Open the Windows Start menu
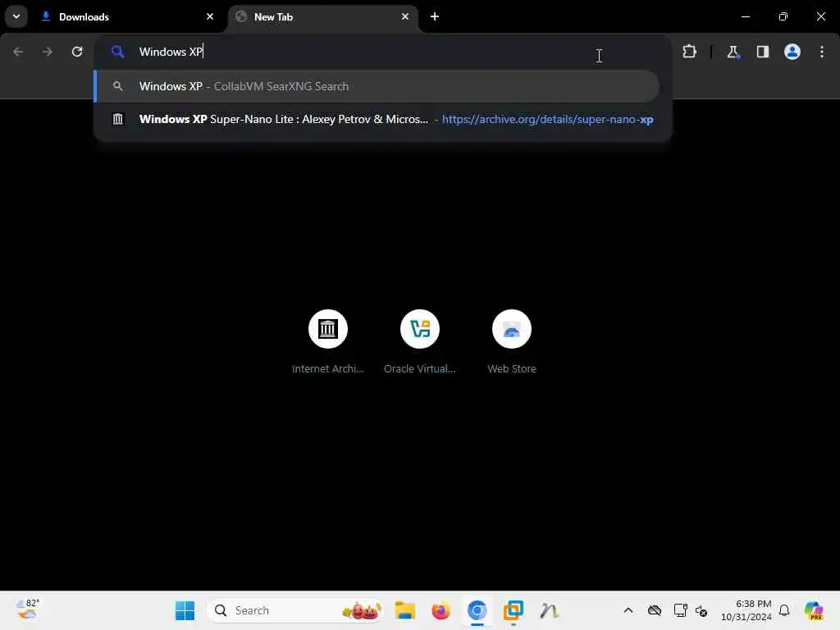This screenshot has height=630, width=840. click(185, 610)
